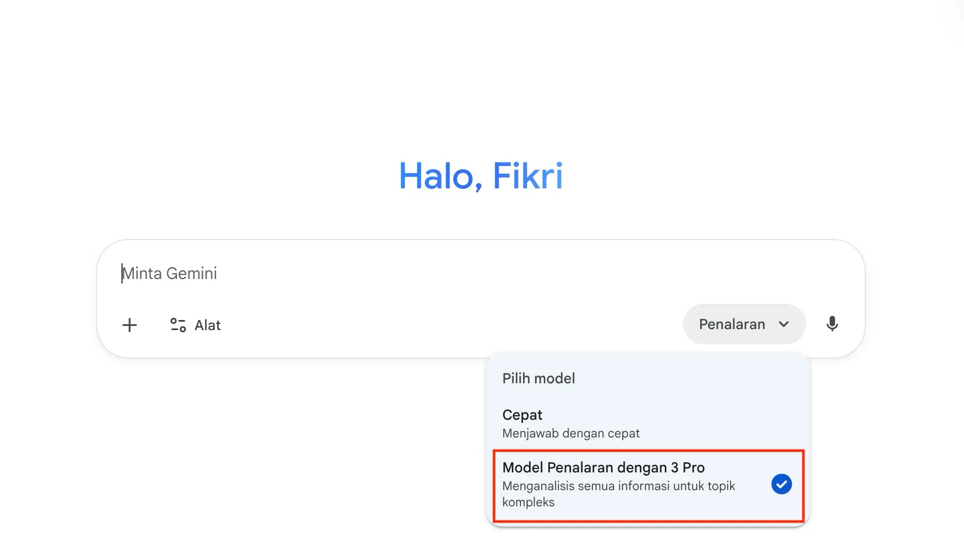Click the Penalaran label text in pill
This screenshot has height=560, width=964.
click(732, 324)
